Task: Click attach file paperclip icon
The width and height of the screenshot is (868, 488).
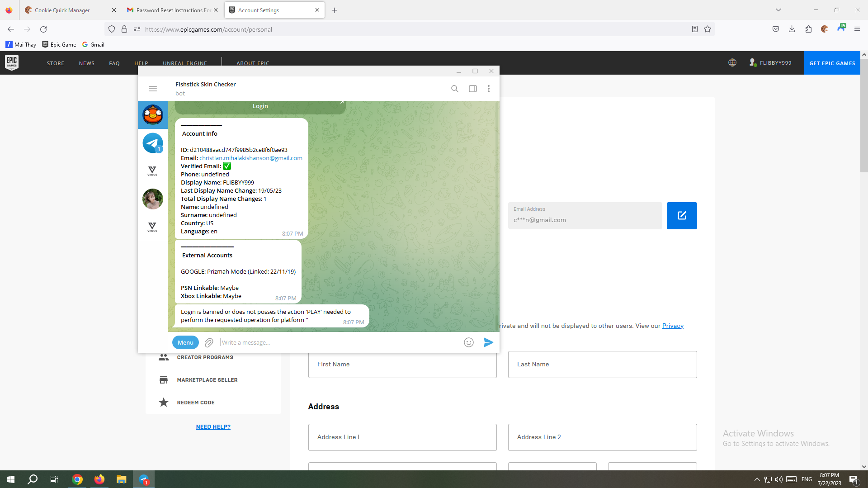Action: [209, 343]
